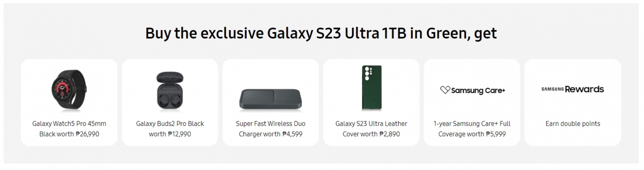
Task: Click the Samsung Care+ logo
Action: point(472,90)
